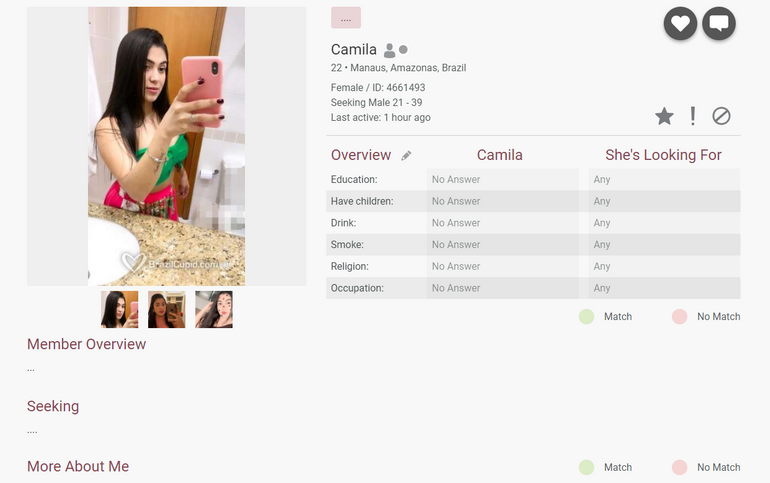Click the Drink No Answer cell
The height and width of the screenshot is (483, 770).
[x=502, y=223]
